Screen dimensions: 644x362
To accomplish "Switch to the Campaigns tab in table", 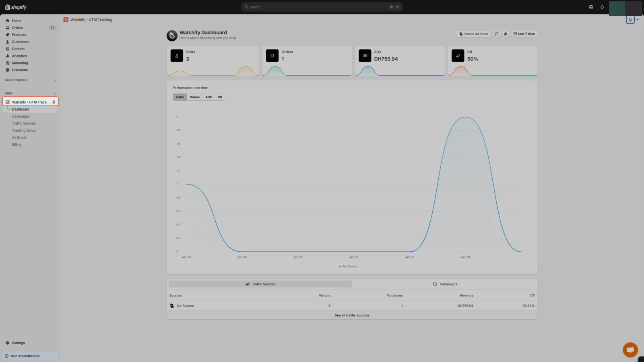I will (445, 284).
